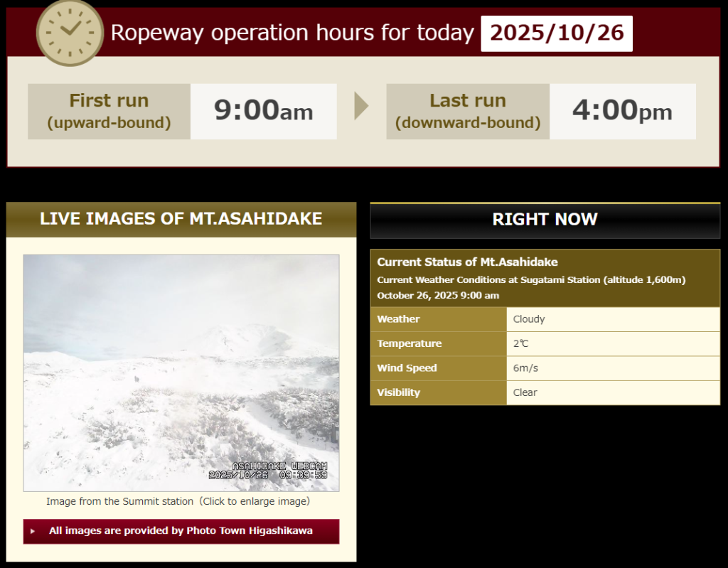
Task: Click the 'Current Status of Mt.Asahidake' heading
Action: pos(467,262)
